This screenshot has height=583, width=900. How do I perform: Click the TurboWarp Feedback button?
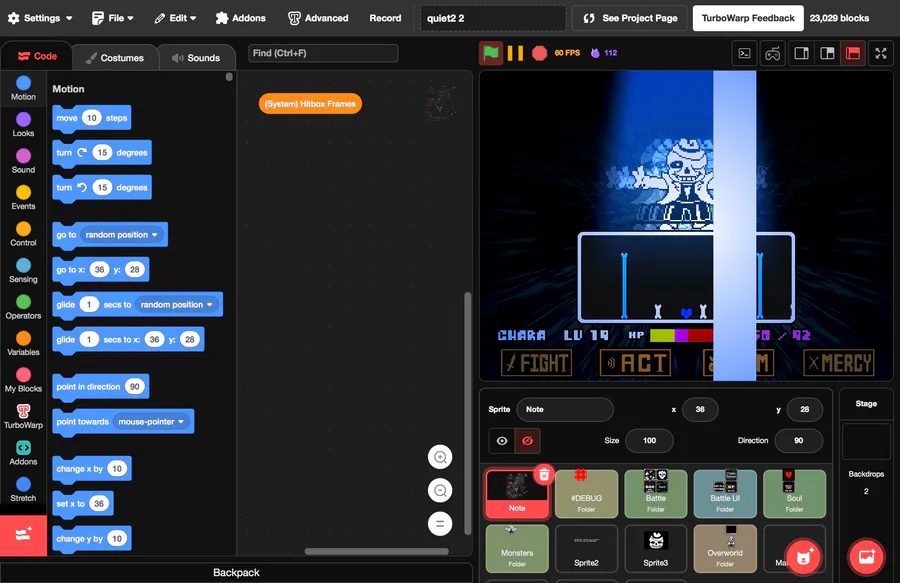pos(748,18)
